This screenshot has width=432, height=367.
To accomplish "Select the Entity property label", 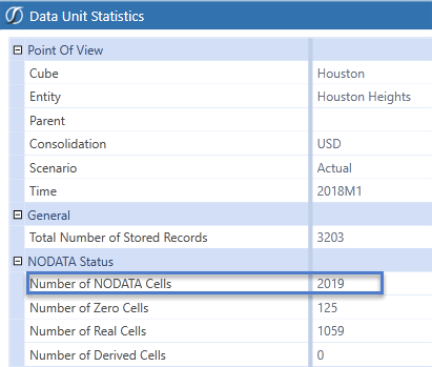I will point(45,97).
